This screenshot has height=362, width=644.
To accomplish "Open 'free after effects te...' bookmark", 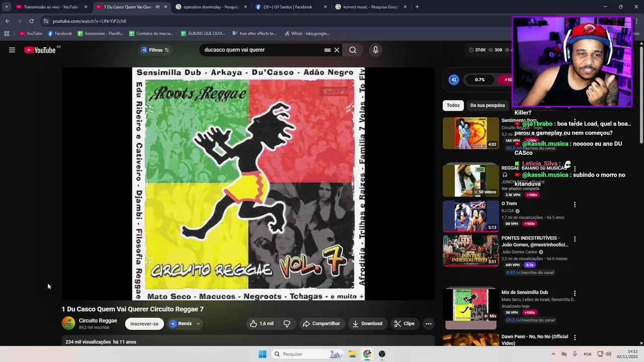I will pos(255,34).
